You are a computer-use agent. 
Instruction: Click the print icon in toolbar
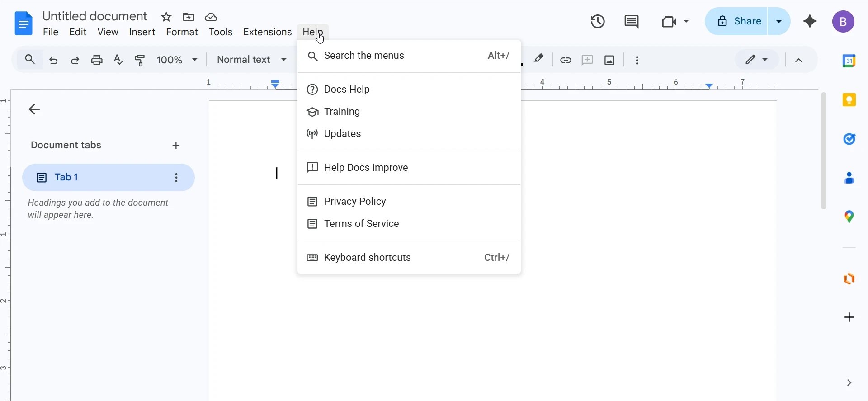97,60
